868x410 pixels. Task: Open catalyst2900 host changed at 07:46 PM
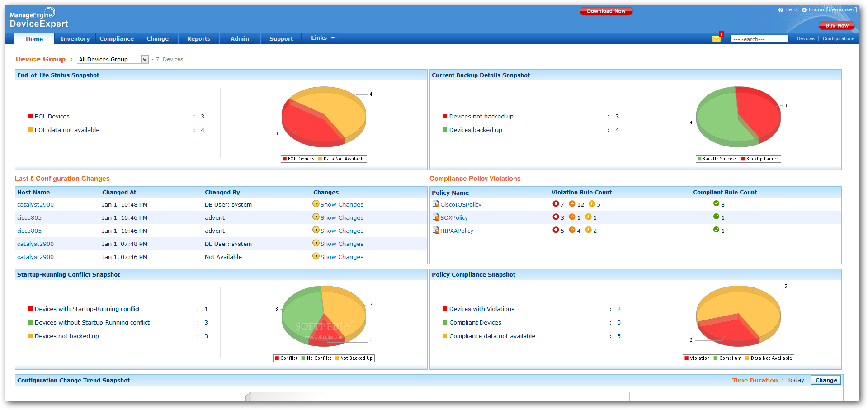pyautogui.click(x=35, y=257)
